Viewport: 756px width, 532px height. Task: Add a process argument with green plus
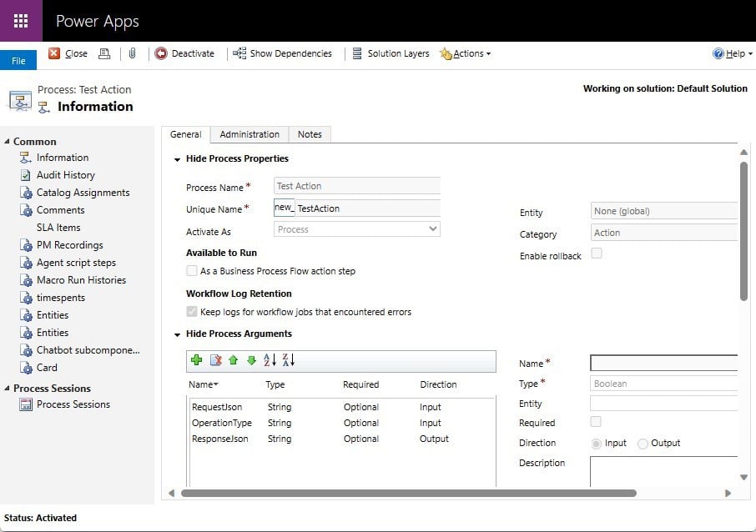point(197,360)
